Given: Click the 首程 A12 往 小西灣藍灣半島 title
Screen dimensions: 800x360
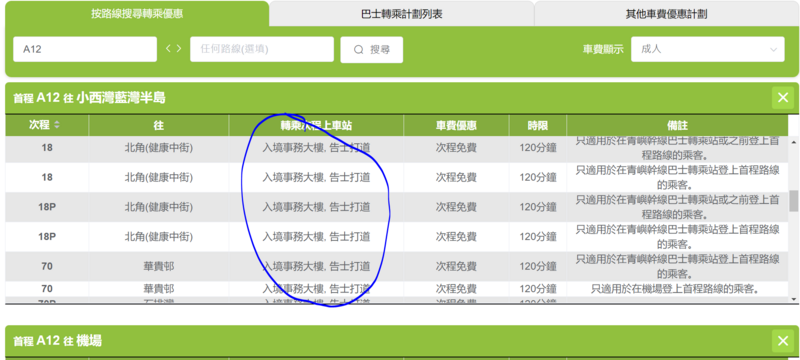Looking at the screenshot, I should pos(89,98).
